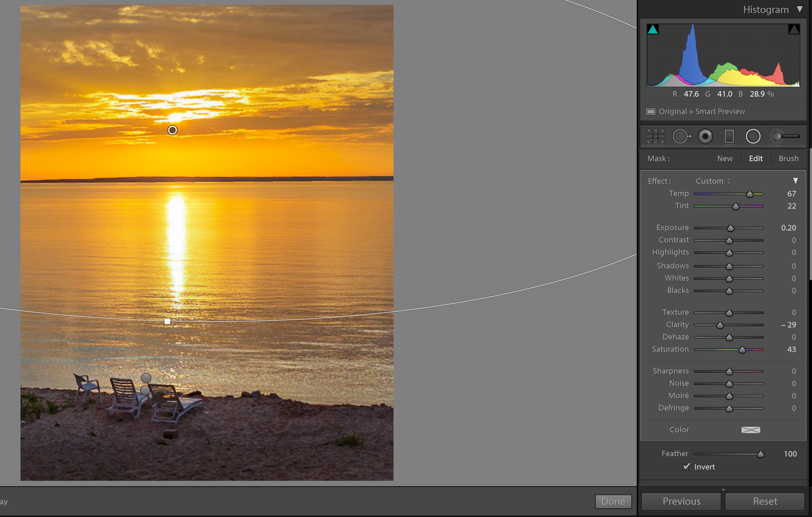Click the Saturation slider handle
This screenshot has height=517, width=812.
pyautogui.click(x=742, y=350)
